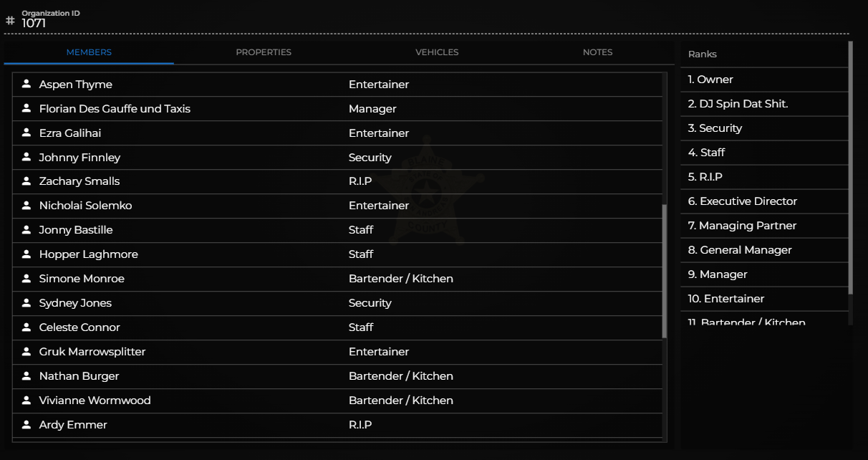Switch to the Properties tab
Viewport: 868px width, 460px height.
(x=264, y=52)
